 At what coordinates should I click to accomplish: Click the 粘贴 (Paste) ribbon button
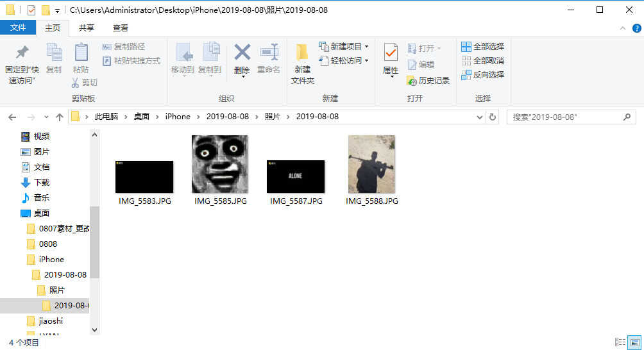click(81, 59)
